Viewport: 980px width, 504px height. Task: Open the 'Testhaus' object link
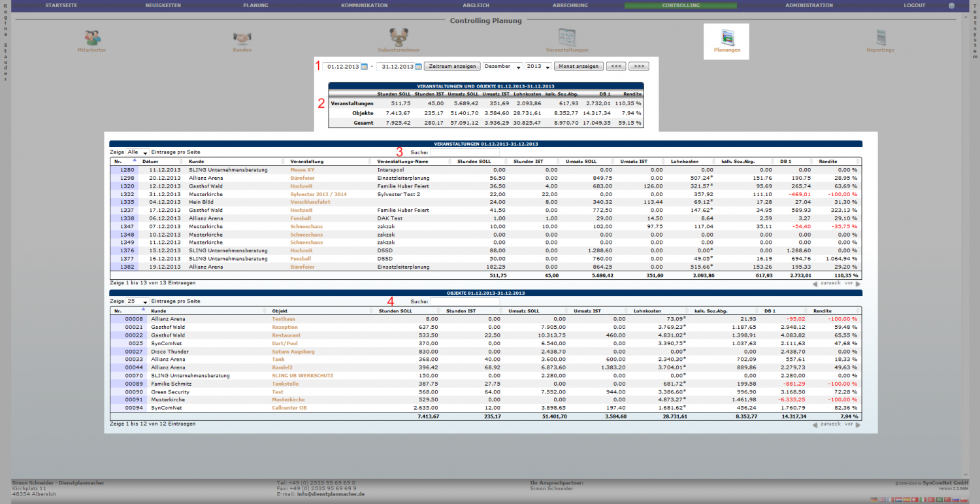tap(283, 318)
